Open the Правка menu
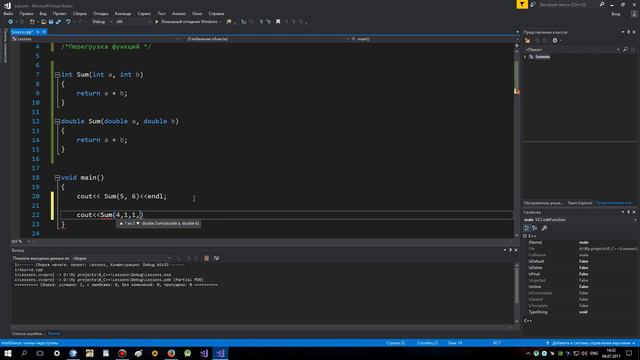This screenshot has width=640, height=360. [x=26, y=14]
